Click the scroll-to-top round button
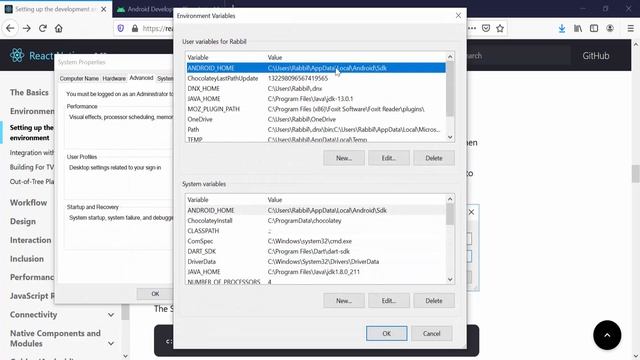The height and width of the screenshot is (360, 640). 607,335
